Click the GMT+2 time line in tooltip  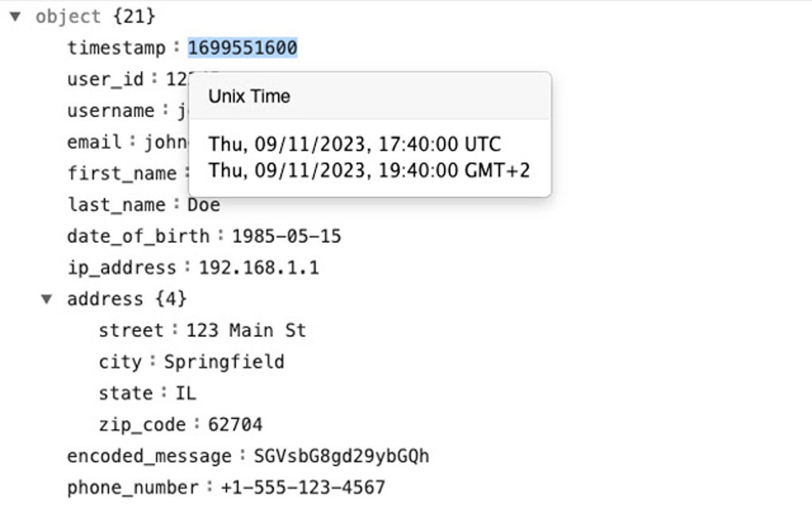pyautogui.click(x=369, y=170)
